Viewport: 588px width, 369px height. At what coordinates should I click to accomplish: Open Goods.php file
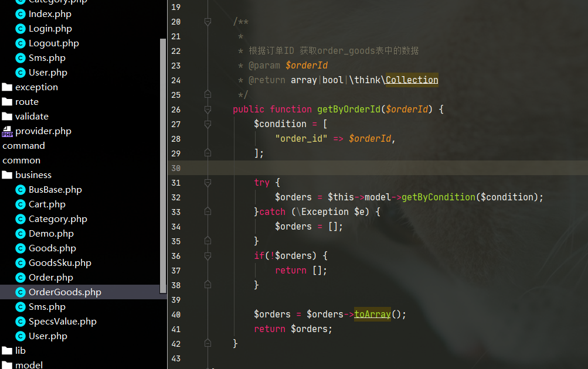point(52,248)
